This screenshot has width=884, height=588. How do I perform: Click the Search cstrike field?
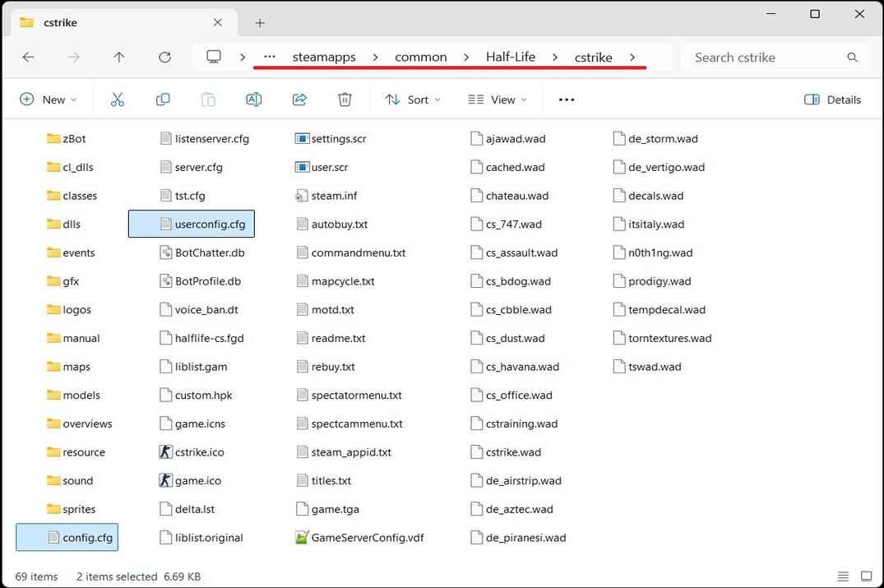click(x=777, y=57)
